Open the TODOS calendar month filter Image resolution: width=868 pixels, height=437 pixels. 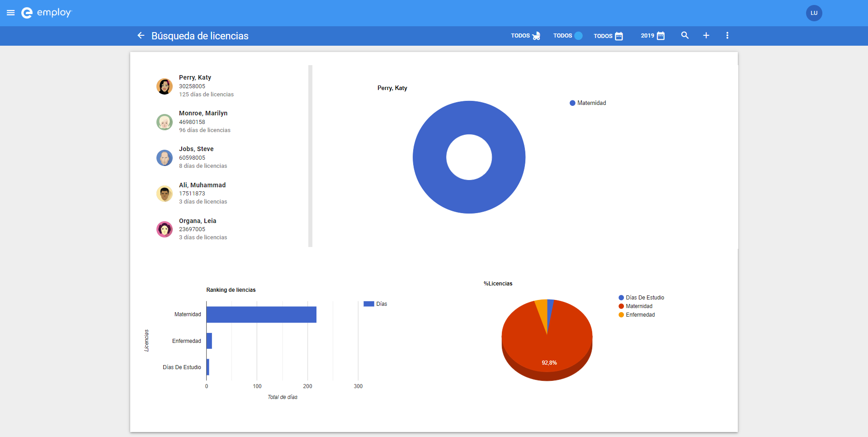pyautogui.click(x=609, y=36)
